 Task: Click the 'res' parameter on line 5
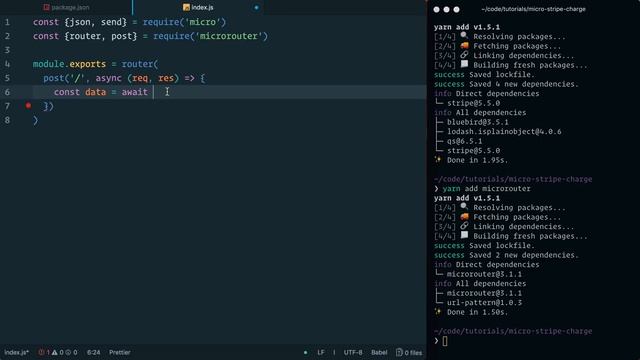coord(166,78)
